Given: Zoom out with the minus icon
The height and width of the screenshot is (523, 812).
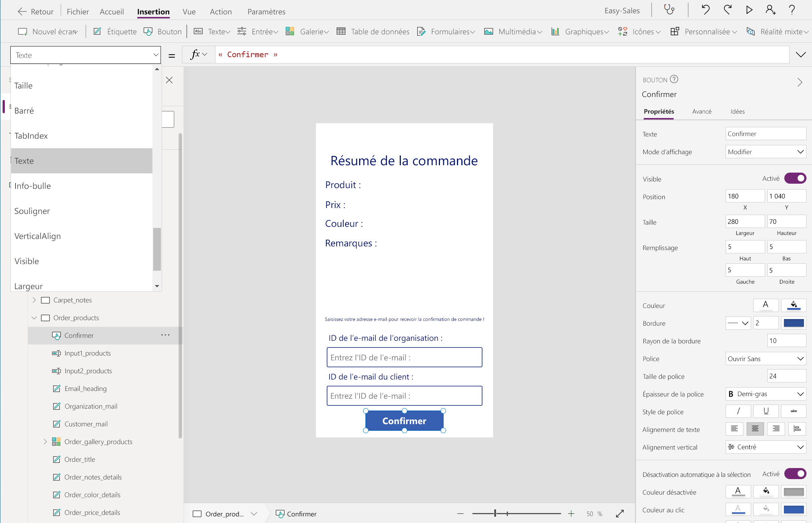Looking at the screenshot, I should (x=460, y=513).
